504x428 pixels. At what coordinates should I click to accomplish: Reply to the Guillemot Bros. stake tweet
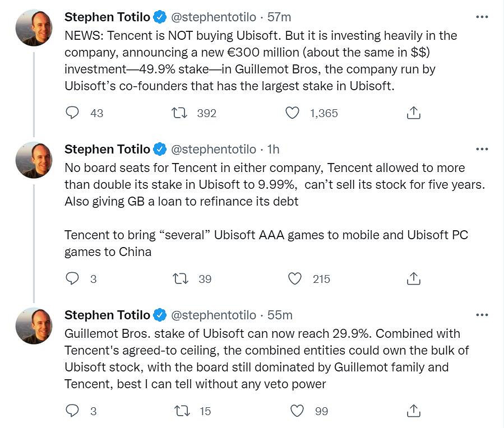[x=72, y=411]
